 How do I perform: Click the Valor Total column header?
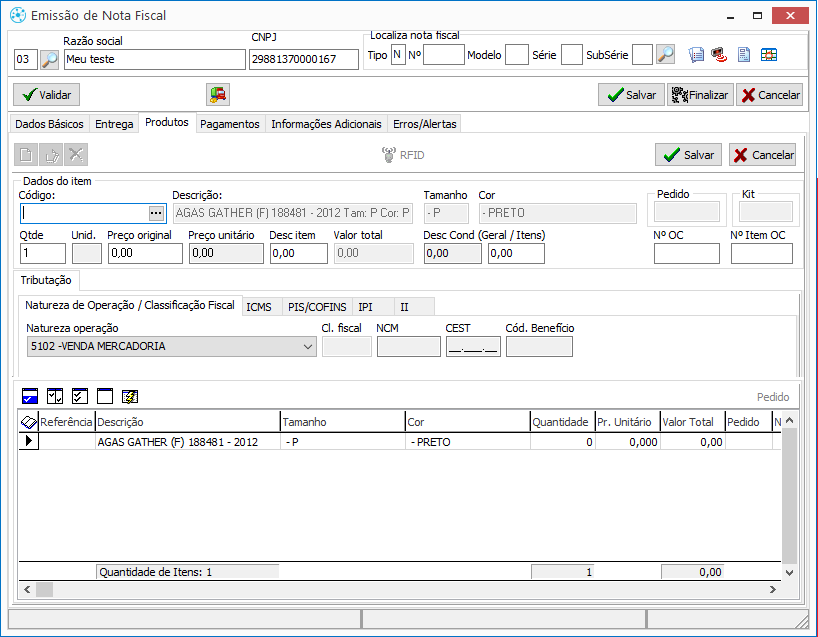(692, 422)
